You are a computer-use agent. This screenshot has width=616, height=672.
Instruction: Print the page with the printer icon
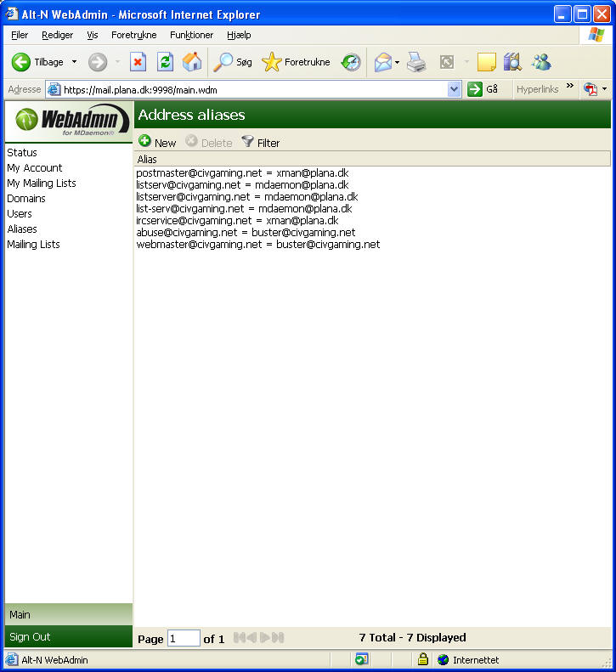coord(415,62)
